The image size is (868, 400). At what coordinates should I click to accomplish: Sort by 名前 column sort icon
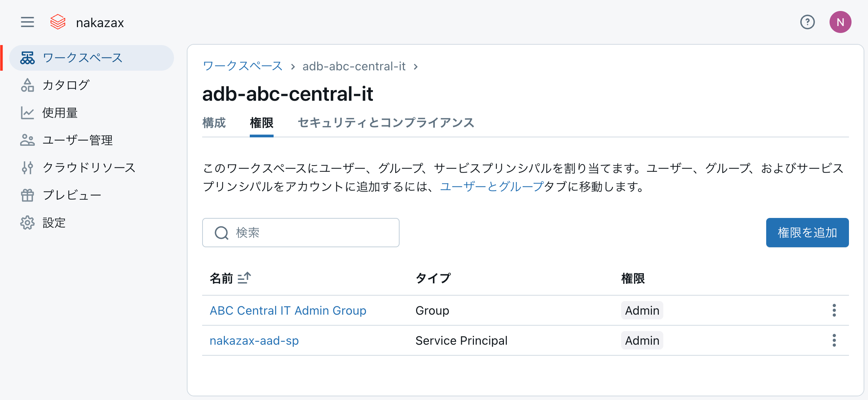(244, 278)
